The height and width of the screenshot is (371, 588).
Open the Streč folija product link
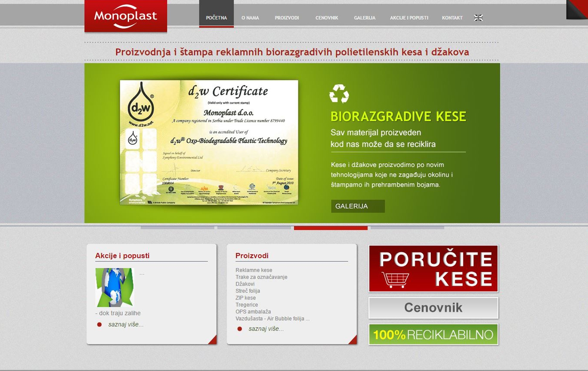(248, 291)
